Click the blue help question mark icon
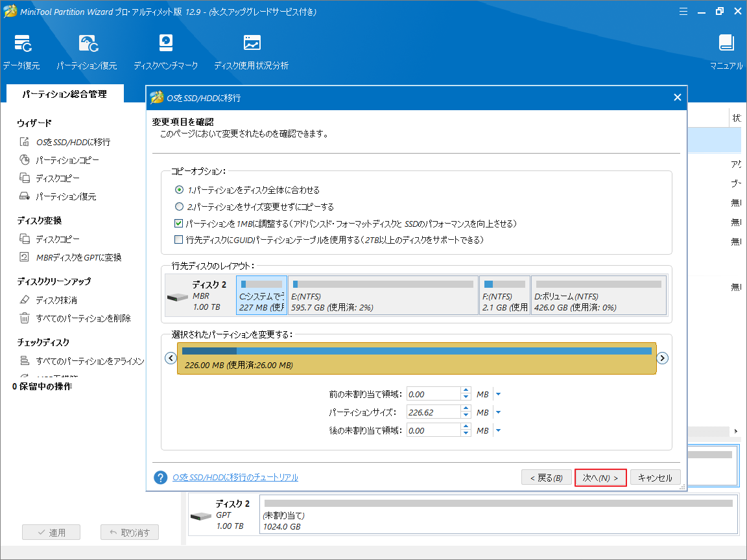This screenshot has height=560, width=747. coord(161,477)
